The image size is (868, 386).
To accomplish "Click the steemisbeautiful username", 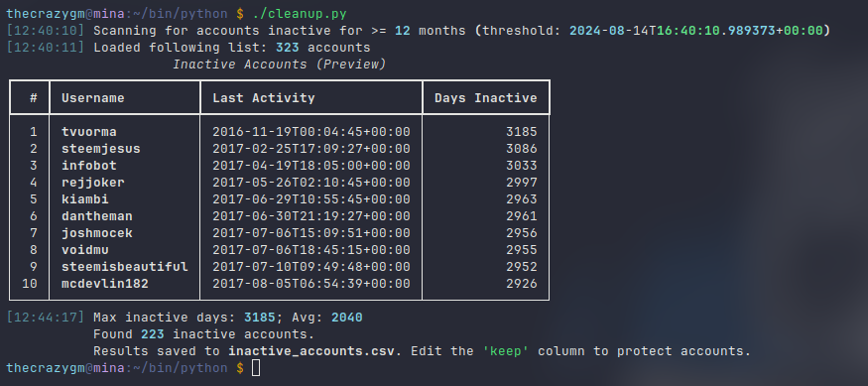I will point(125,267).
